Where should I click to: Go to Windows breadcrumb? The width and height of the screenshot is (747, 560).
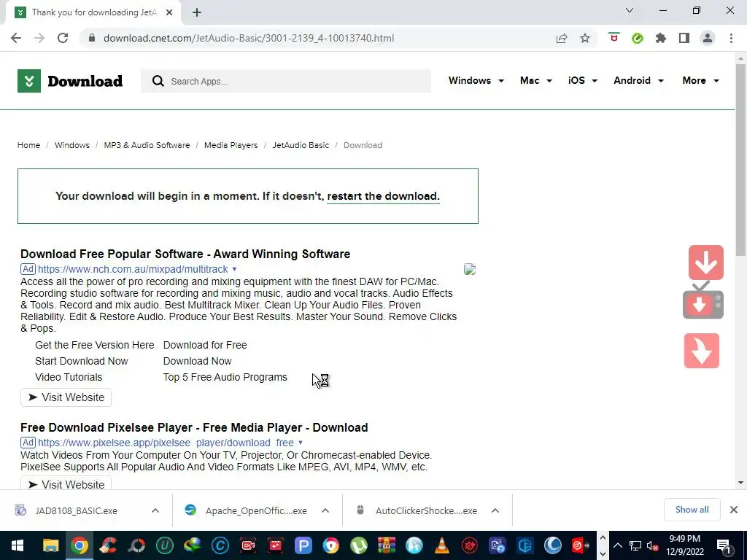(x=72, y=145)
